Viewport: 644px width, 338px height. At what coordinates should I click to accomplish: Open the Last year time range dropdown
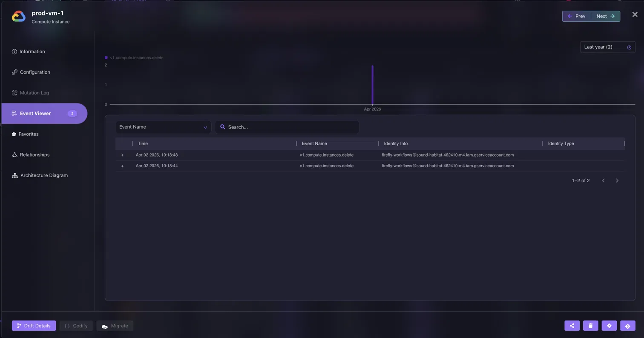point(607,47)
